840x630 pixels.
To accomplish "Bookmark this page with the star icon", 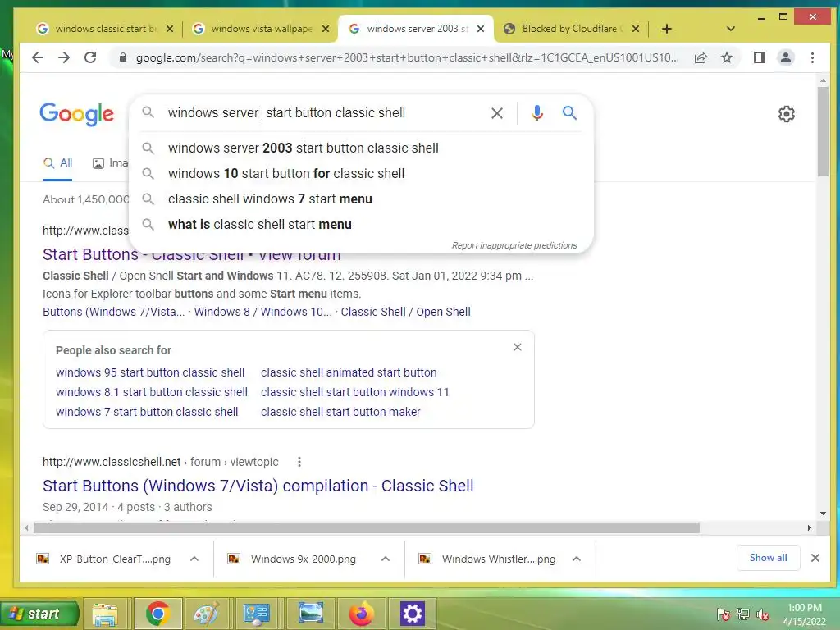I will [727, 57].
